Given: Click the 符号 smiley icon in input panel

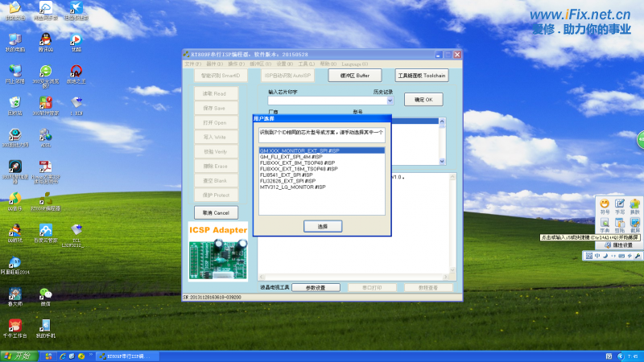Looking at the screenshot, I should click(605, 207).
